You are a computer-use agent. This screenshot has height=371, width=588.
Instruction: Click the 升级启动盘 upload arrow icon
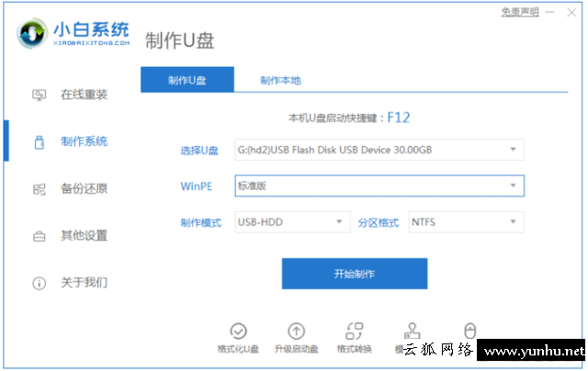[x=296, y=331]
